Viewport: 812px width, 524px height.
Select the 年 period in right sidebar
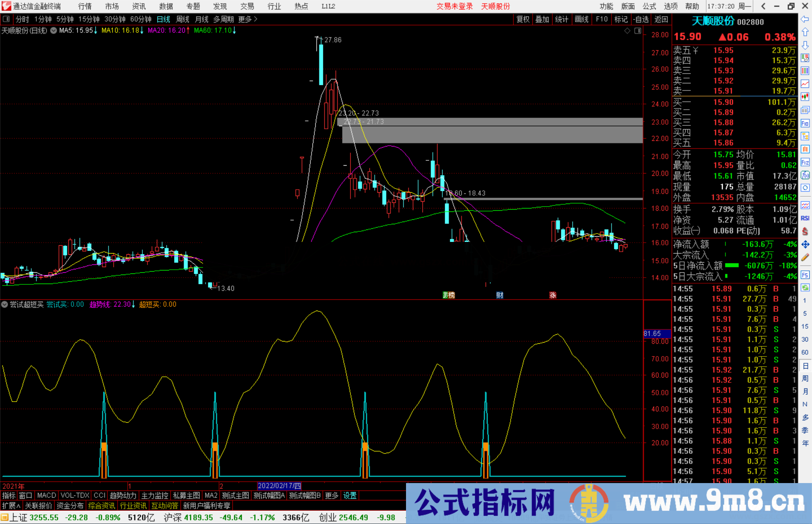(805, 443)
